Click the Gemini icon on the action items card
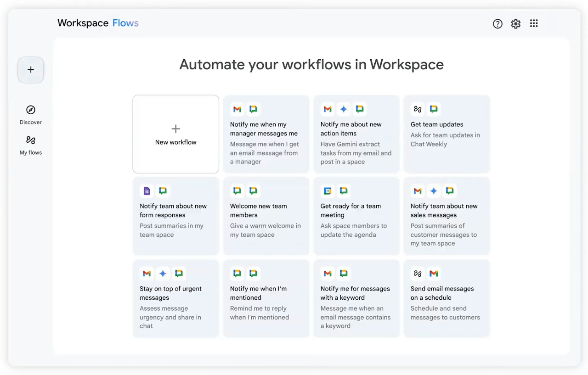This screenshot has width=588, height=375. click(x=344, y=109)
